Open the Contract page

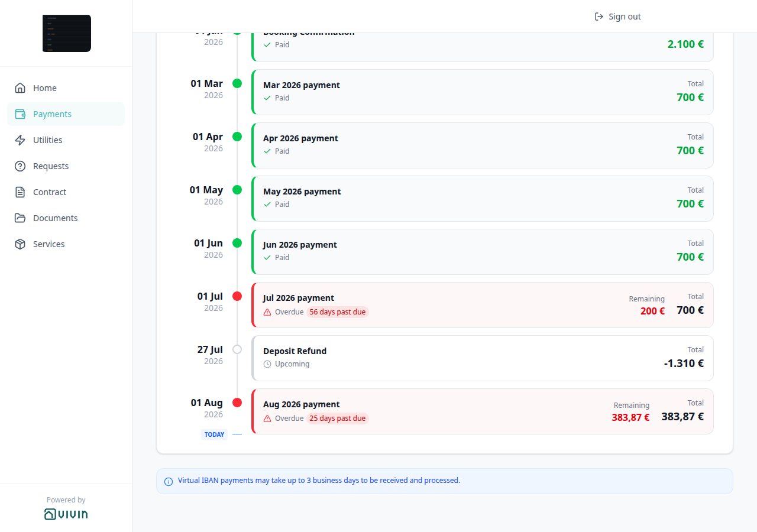coord(66,192)
